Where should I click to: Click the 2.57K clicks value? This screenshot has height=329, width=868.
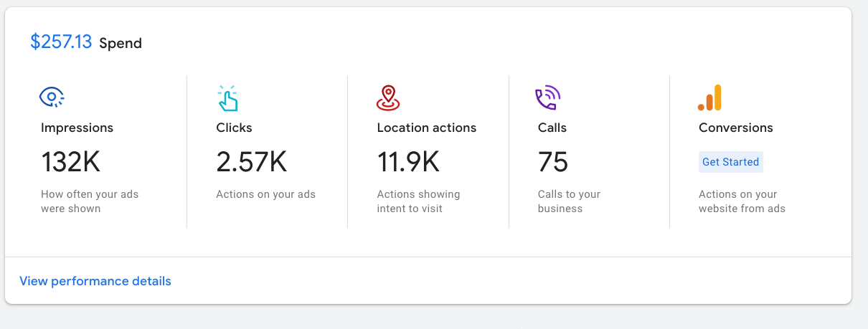(251, 162)
